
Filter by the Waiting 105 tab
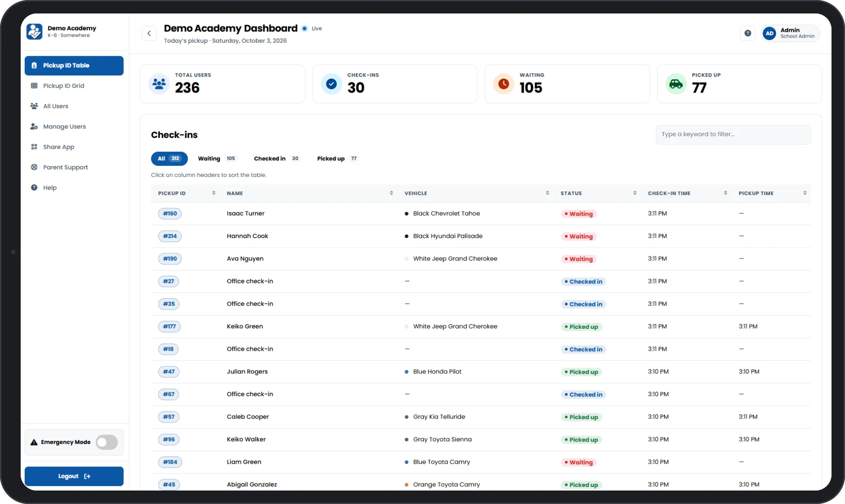point(217,159)
